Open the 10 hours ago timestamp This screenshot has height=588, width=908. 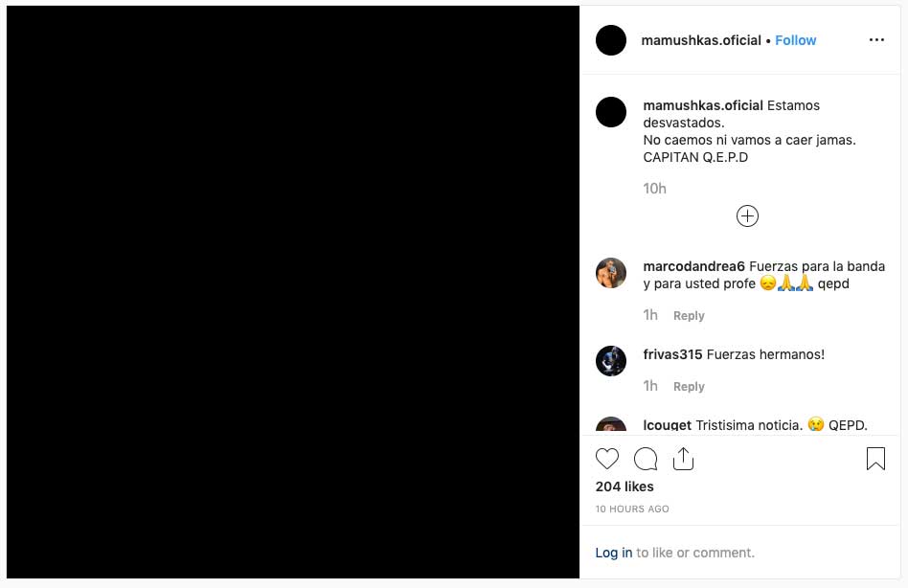coord(632,509)
